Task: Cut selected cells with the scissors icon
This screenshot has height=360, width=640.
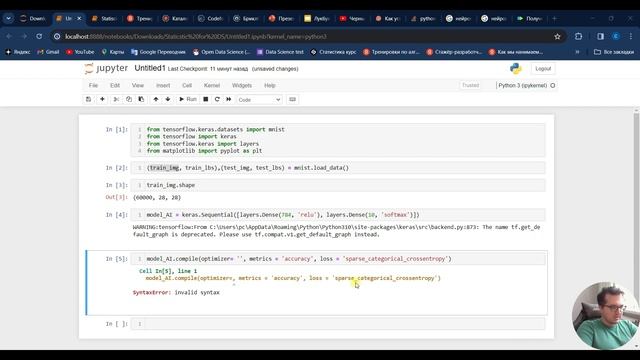Action: tap(116, 99)
